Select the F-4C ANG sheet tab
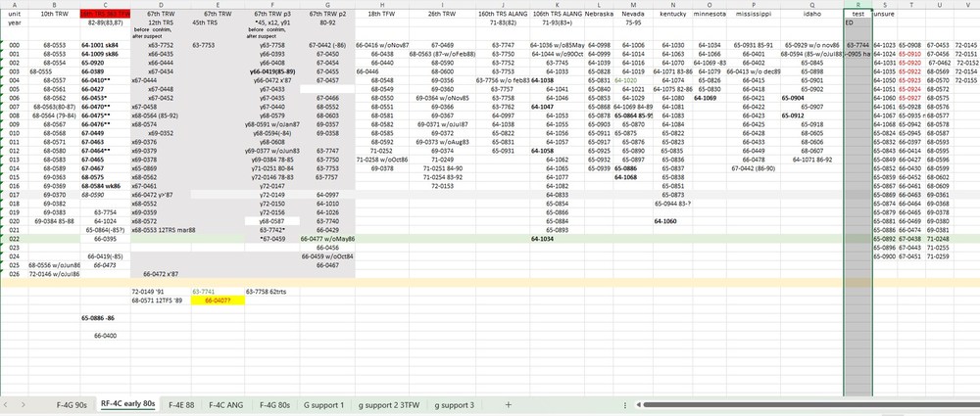The width and height of the screenshot is (980, 416). pyautogui.click(x=226, y=405)
